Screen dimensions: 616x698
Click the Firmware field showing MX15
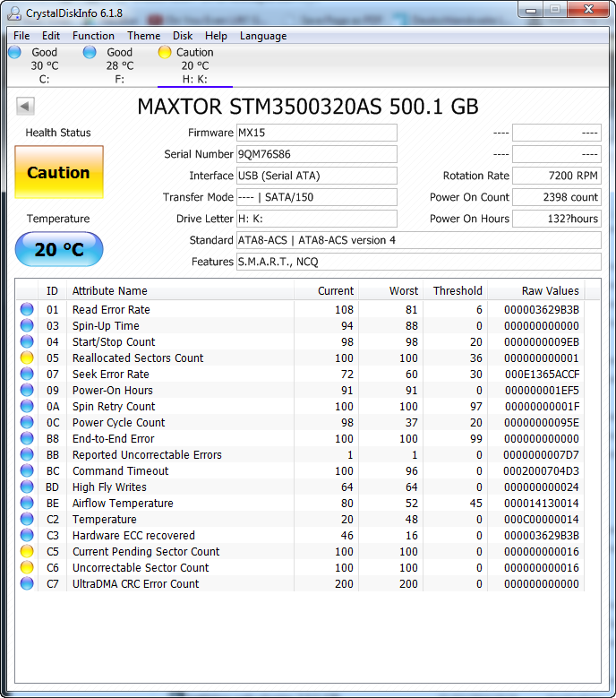317,133
